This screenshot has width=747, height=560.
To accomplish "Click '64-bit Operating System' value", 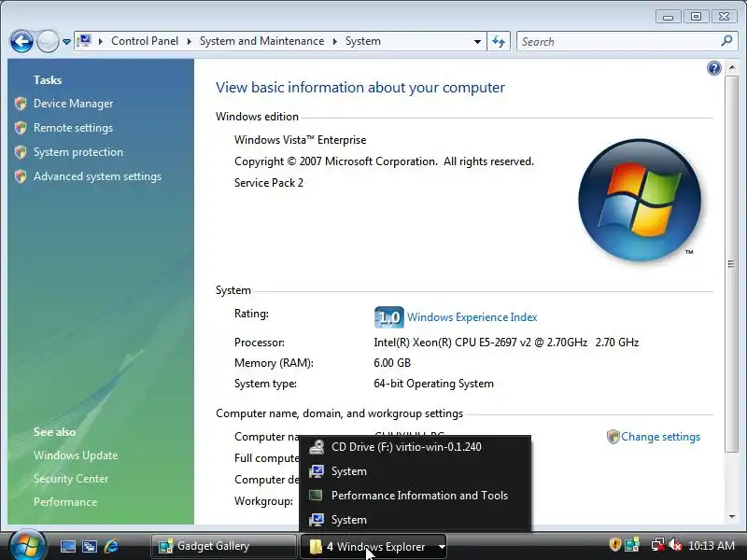I will [433, 384].
